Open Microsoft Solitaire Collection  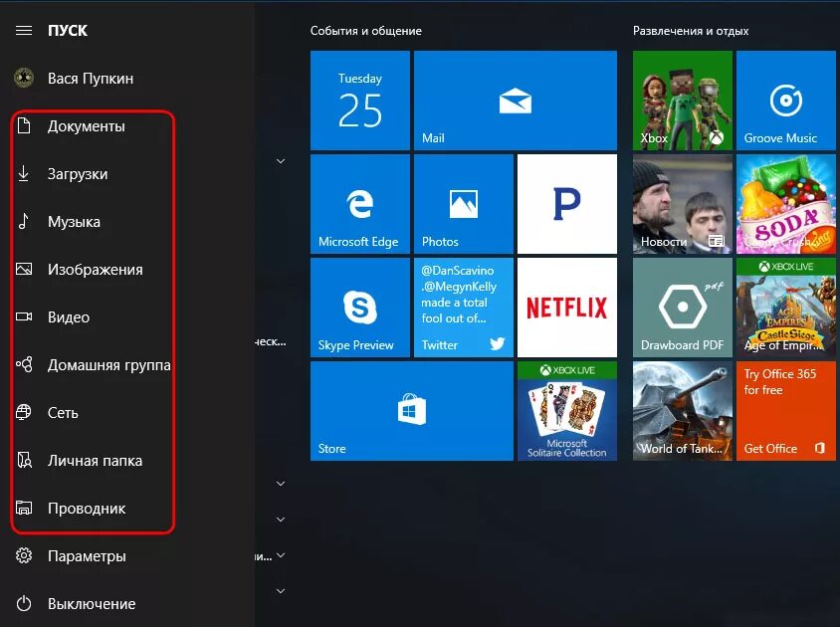[566, 410]
